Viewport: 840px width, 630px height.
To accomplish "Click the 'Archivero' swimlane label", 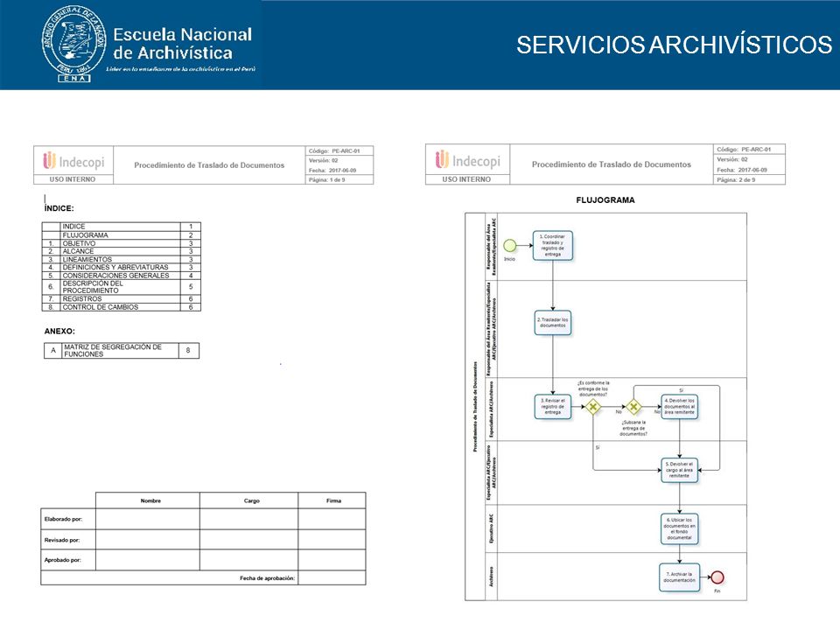I will tap(492, 577).
